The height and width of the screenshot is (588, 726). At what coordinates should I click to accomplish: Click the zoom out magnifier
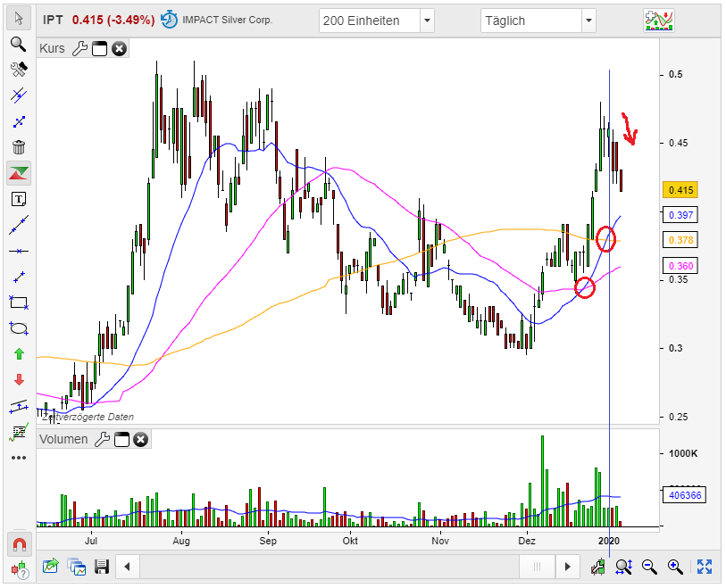[649, 567]
